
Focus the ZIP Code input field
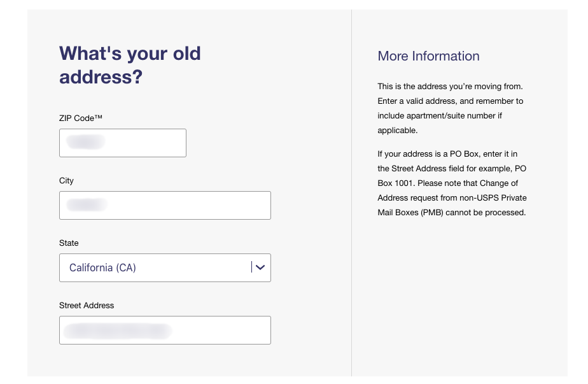123,143
